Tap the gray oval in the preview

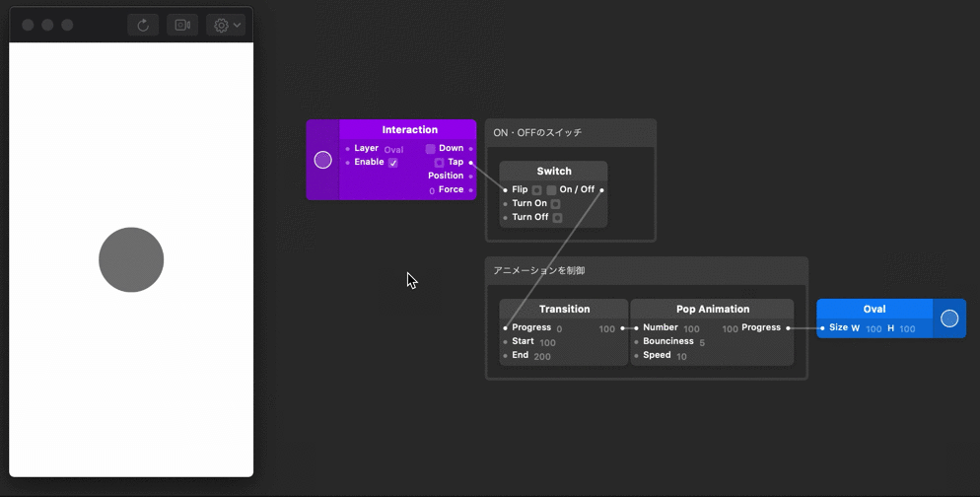(131, 259)
